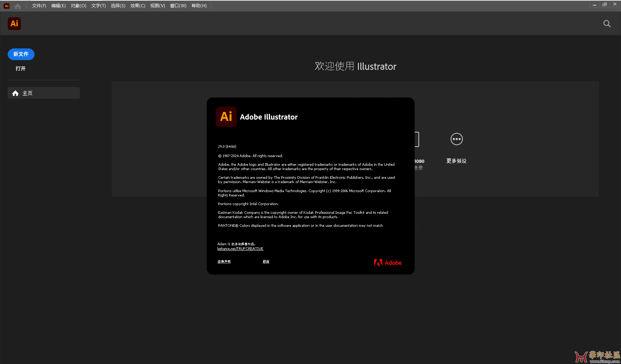Click the "欢迎使用 Illustrator" heading
The image size is (621, 364).
tap(355, 66)
